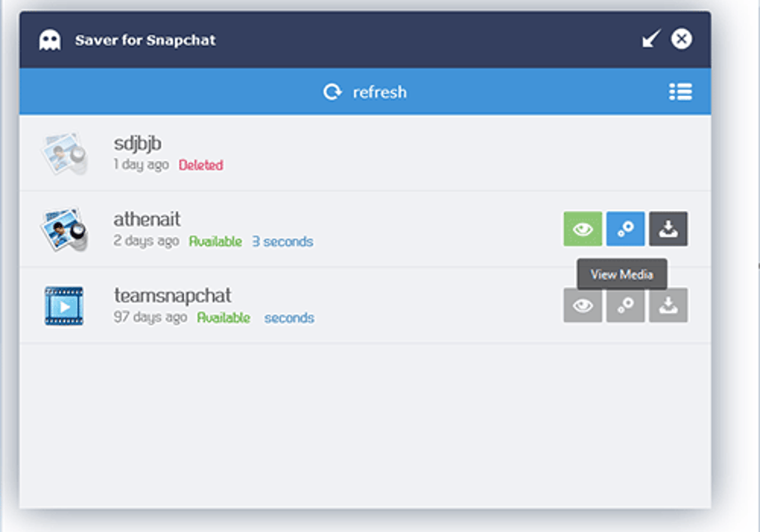
Task: Open the list menu icon in blue bar
Action: (680, 92)
